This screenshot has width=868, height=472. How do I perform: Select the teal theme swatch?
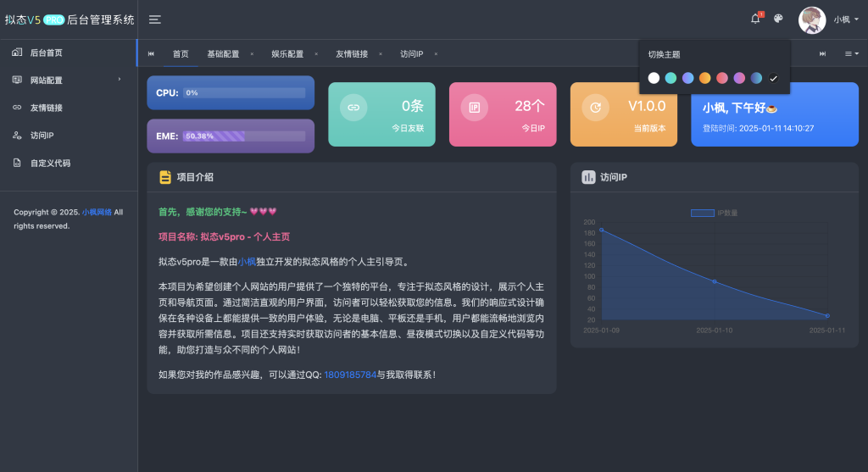coord(671,78)
